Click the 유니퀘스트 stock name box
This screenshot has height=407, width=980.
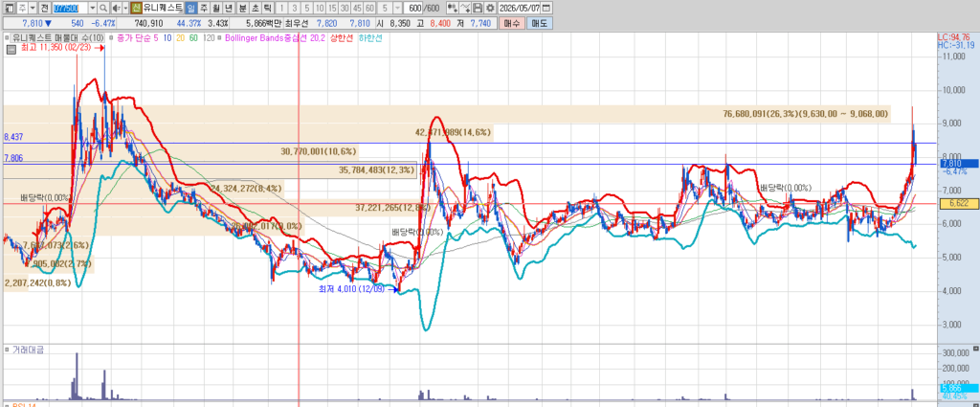163,8
